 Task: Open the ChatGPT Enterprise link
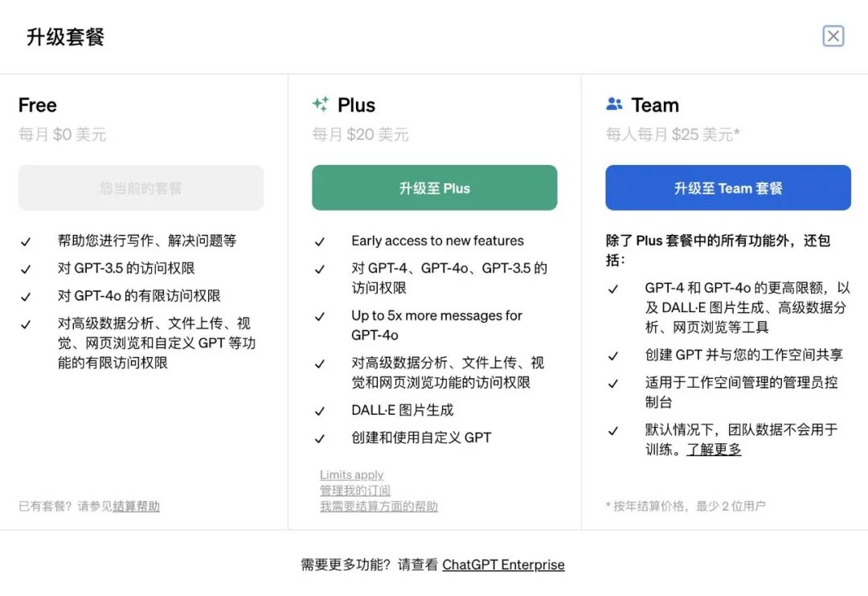503,565
